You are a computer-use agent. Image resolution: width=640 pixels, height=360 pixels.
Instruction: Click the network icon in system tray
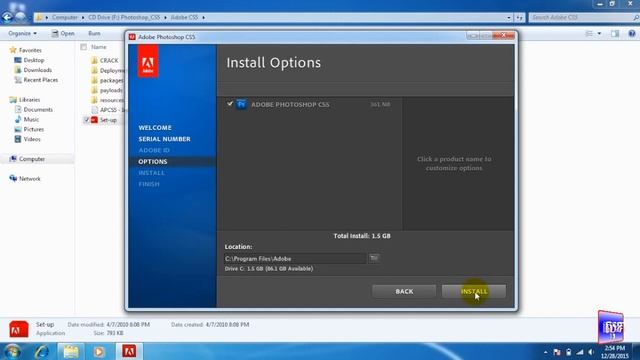pos(580,352)
